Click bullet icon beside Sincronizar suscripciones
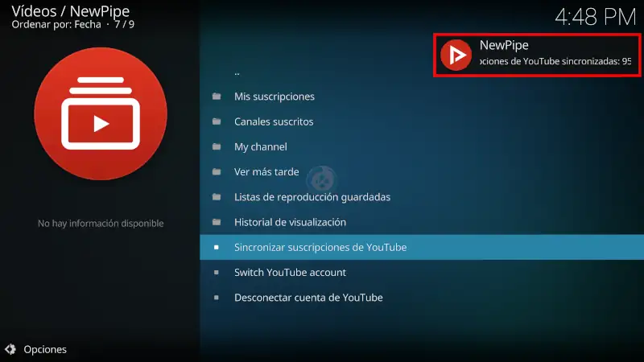644x362 pixels. [x=217, y=247]
